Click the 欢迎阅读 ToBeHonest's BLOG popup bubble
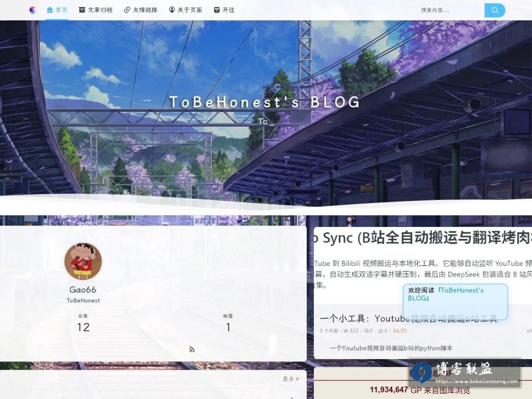Image resolution: width=532 pixels, height=399 pixels. [x=455, y=302]
